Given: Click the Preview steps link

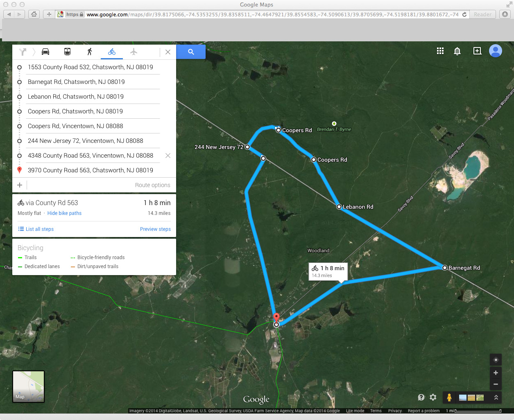Looking at the screenshot, I should [155, 229].
